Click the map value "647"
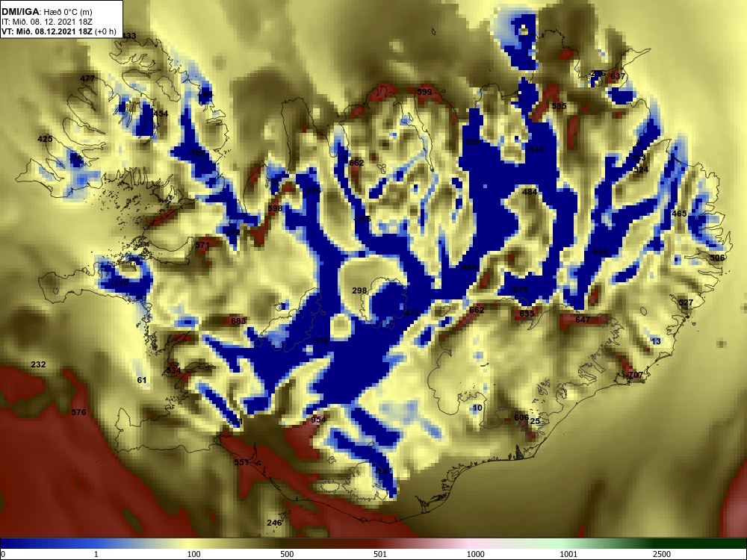Screen dimensions: 747x560 coord(583,320)
